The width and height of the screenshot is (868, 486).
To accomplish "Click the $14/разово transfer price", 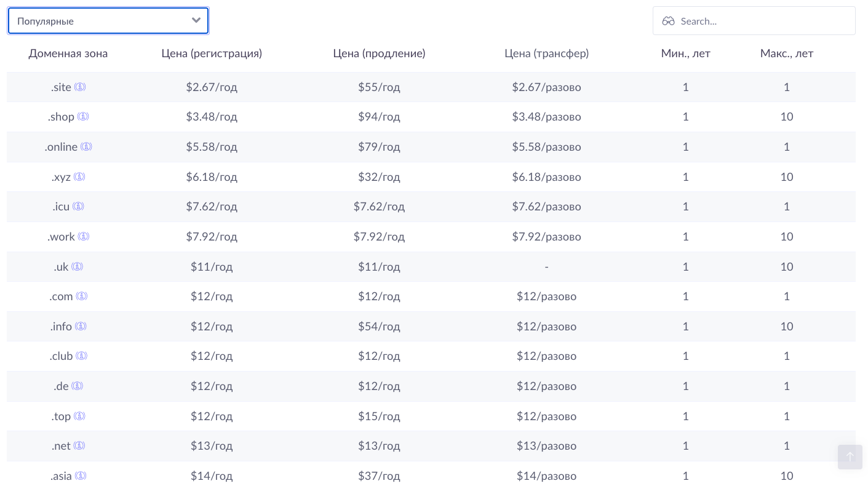I will point(546,476).
